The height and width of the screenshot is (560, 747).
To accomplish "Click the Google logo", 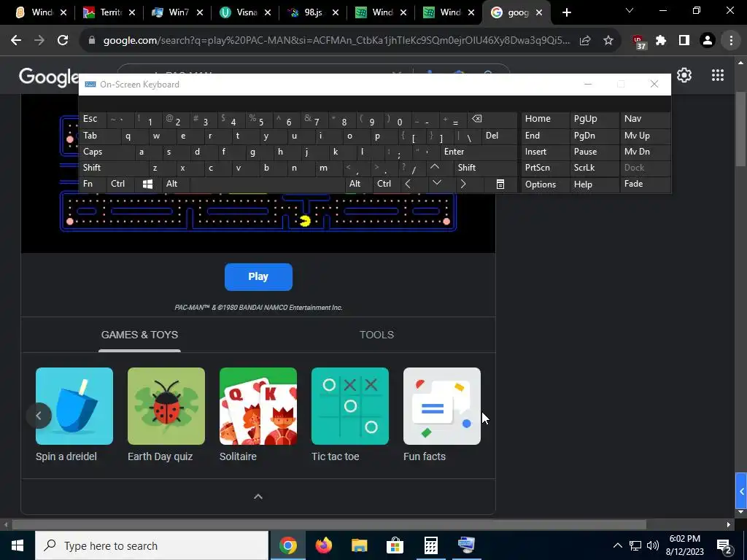I will [49, 77].
